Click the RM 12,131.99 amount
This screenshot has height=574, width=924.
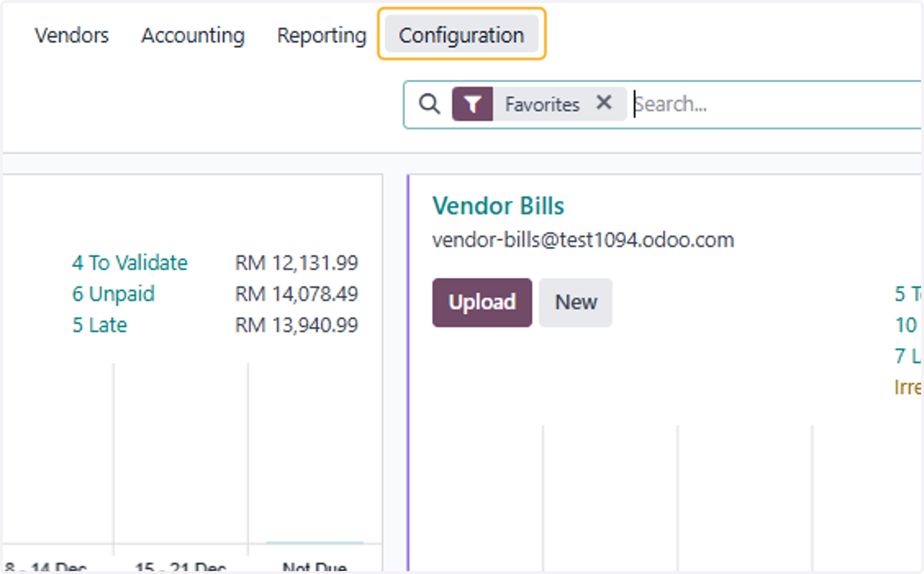click(x=296, y=263)
